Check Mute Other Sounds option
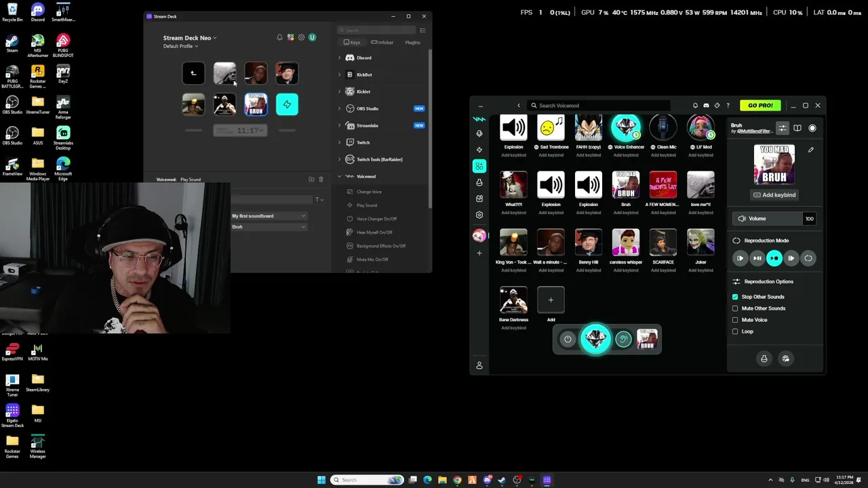 pyautogui.click(x=735, y=308)
